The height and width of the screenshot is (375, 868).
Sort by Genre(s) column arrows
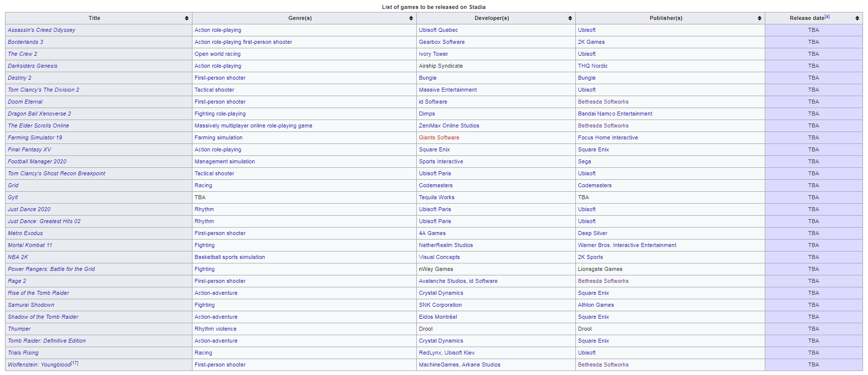coord(411,18)
